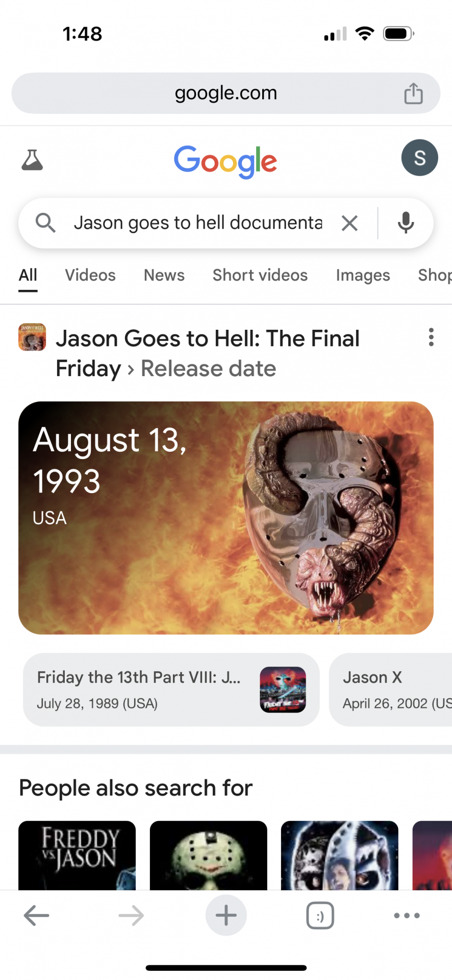Go back with browser back arrow
The image size is (452, 980).
point(36,915)
